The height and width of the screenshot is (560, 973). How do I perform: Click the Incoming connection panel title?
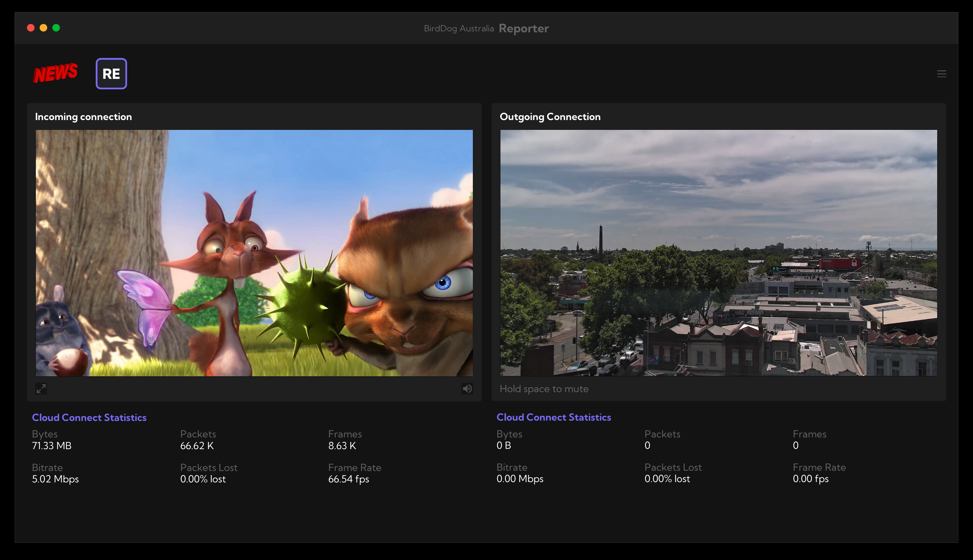83,117
